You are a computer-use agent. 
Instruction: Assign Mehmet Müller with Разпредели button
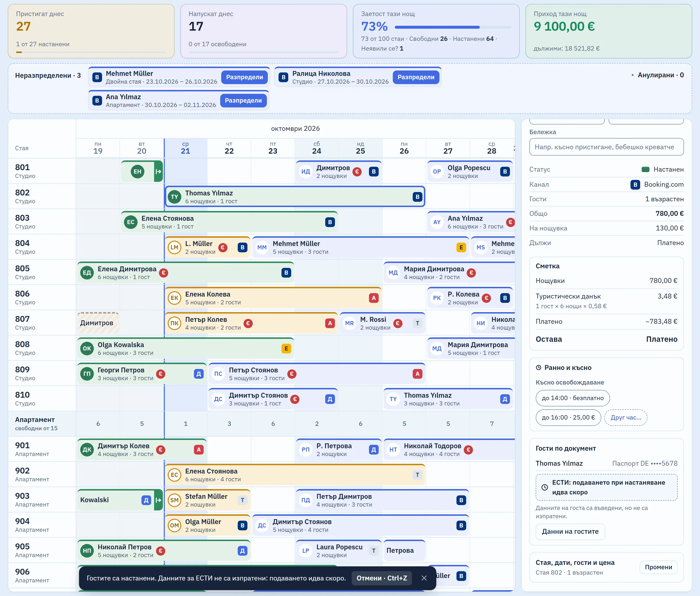(x=245, y=77)
